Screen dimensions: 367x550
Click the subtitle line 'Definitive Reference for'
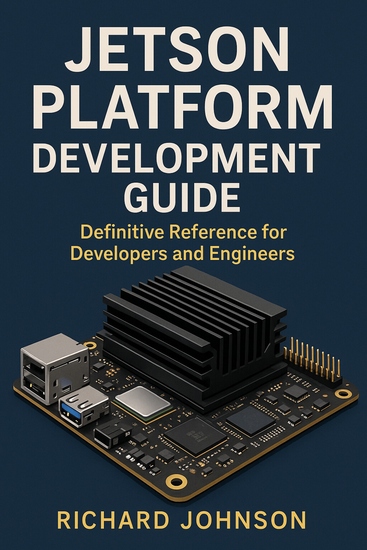click(x=184, y=232)
